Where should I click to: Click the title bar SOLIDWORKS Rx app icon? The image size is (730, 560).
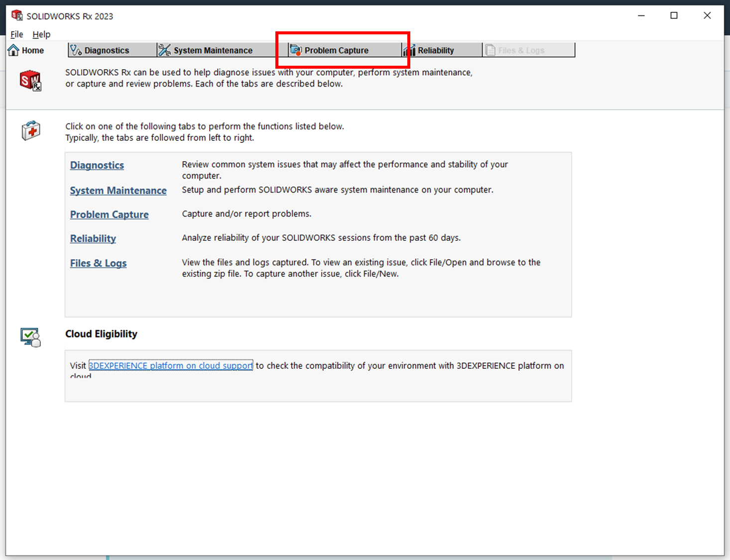pos(17,16)
